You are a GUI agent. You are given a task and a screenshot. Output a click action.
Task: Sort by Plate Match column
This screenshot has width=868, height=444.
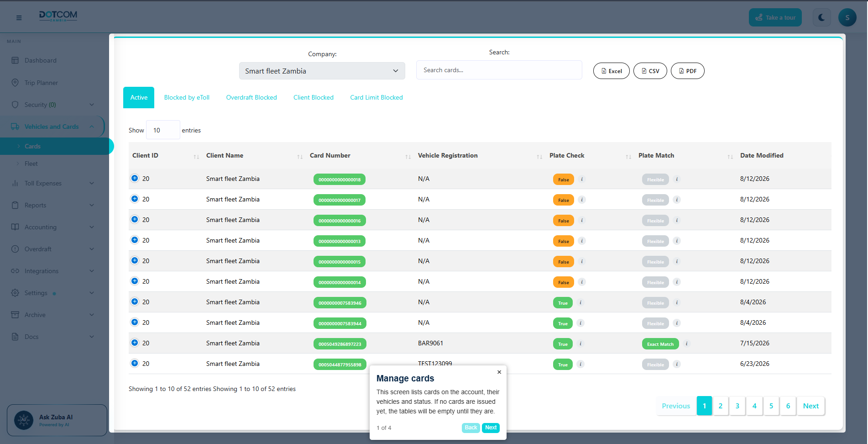(685, 155)
